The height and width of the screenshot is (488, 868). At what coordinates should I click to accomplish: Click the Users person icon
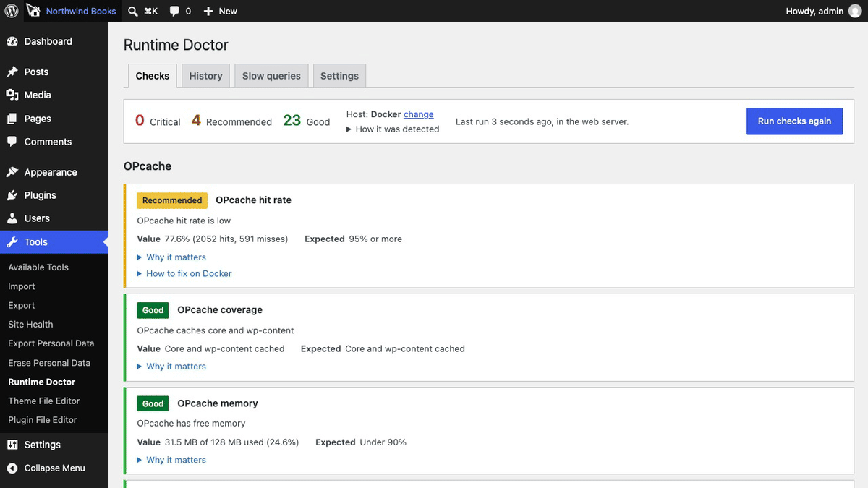click(x=12, y=218)
